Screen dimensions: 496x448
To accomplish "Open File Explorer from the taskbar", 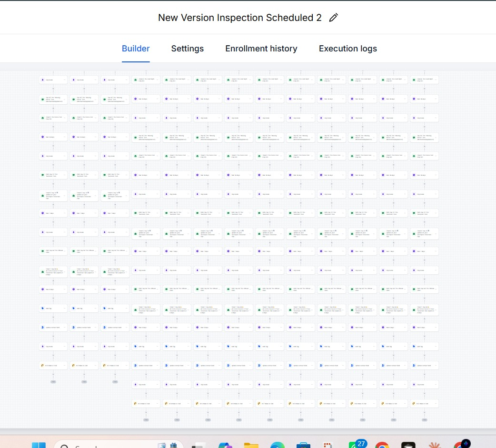I will (251, 445).
